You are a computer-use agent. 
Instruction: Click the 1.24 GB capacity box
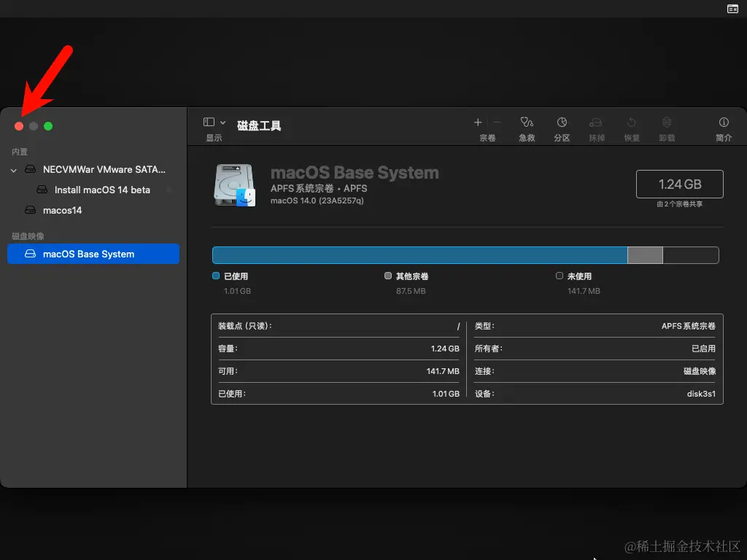point(680,184)
